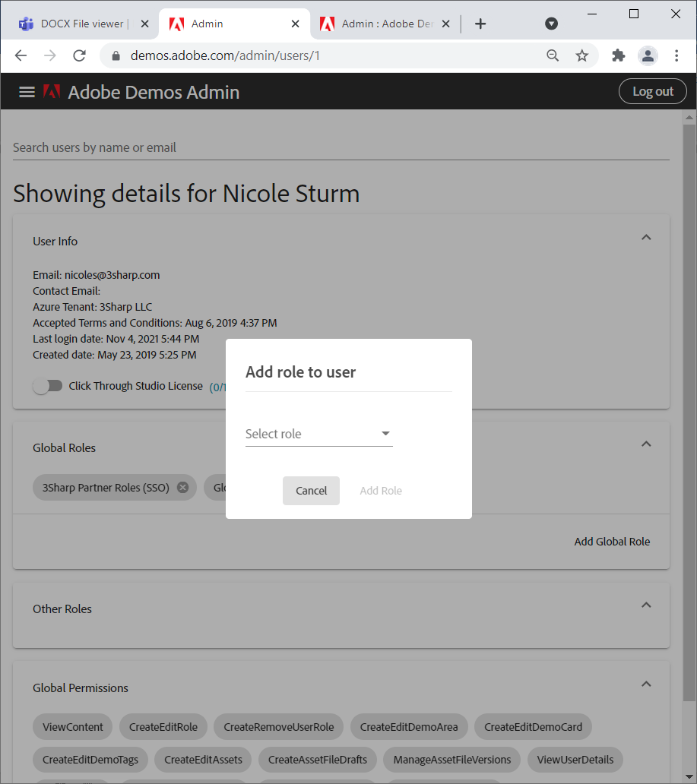
Task: Click the ManageAssetFileVersions permission chip
Action: 451,760
